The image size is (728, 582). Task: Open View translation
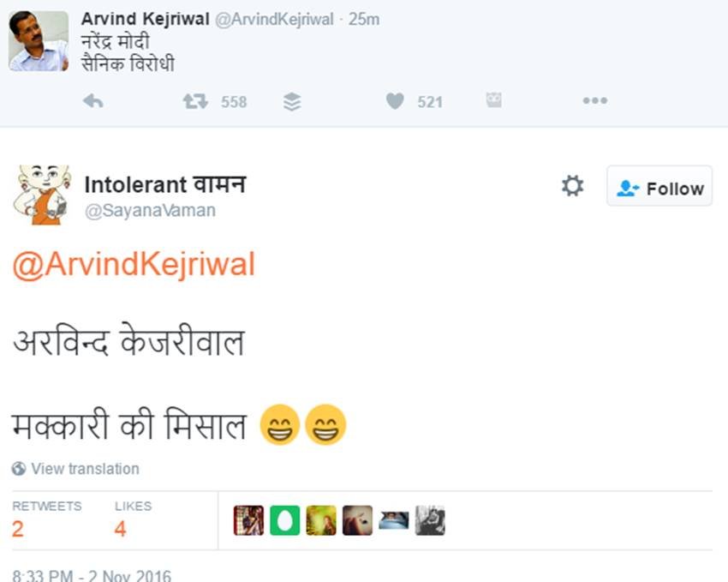click(x=85, y=469)
